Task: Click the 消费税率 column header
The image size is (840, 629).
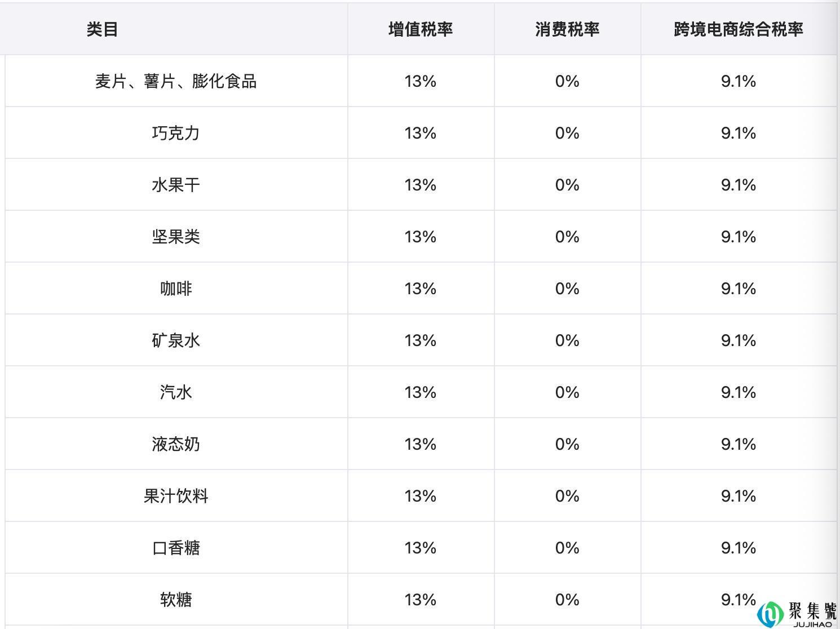Action: pos(567,29)
